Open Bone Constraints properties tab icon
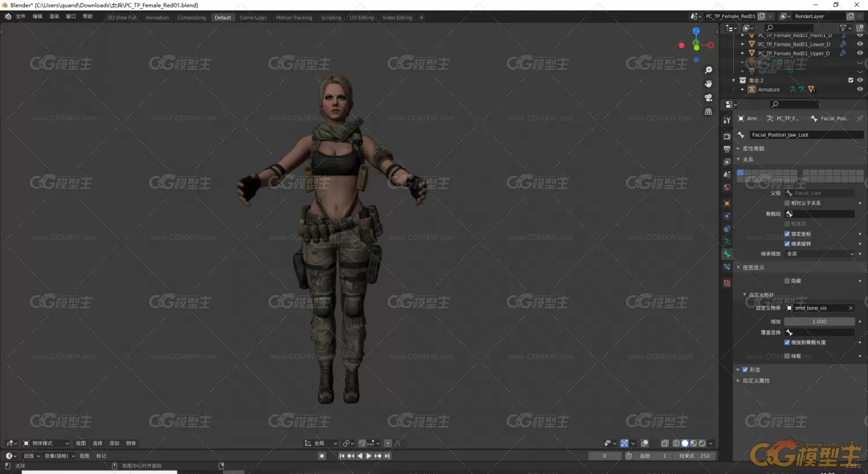This screenshot has width=868, height=474. click(x=727, y=267)
